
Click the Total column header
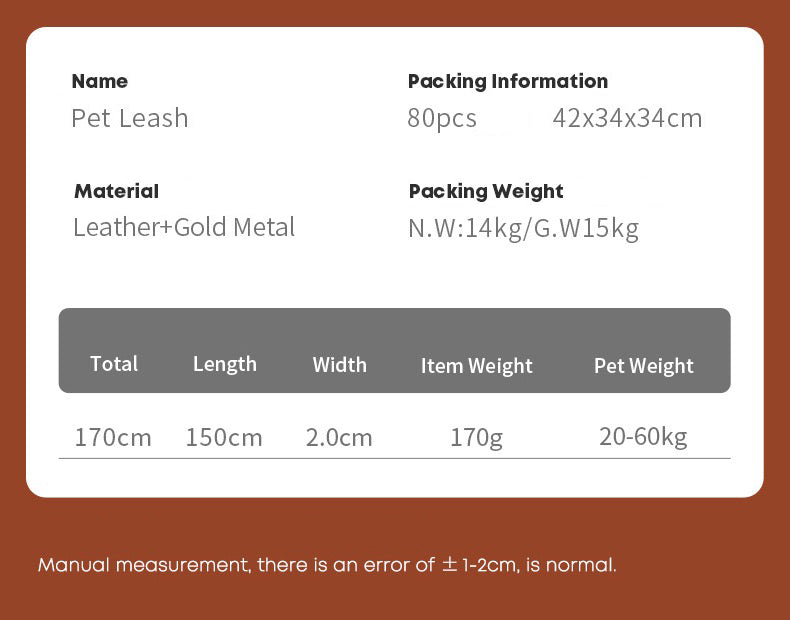click(114, 364)
